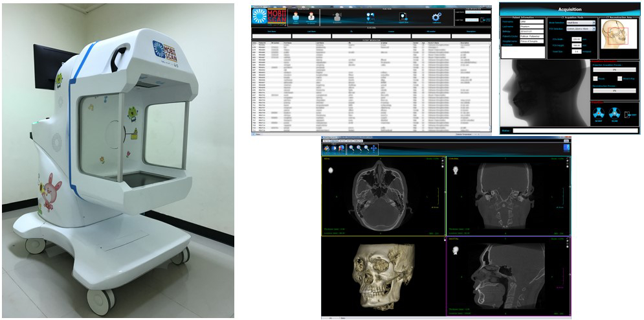Click the Reconstruction Process progress bar
Viewport: 644px width, 320px height.
614,91
